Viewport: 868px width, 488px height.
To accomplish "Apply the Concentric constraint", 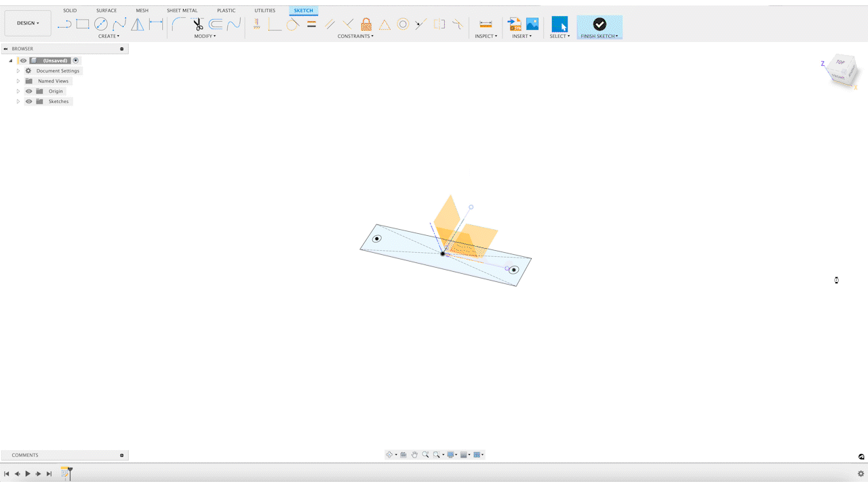I will (x=403, y=24).
